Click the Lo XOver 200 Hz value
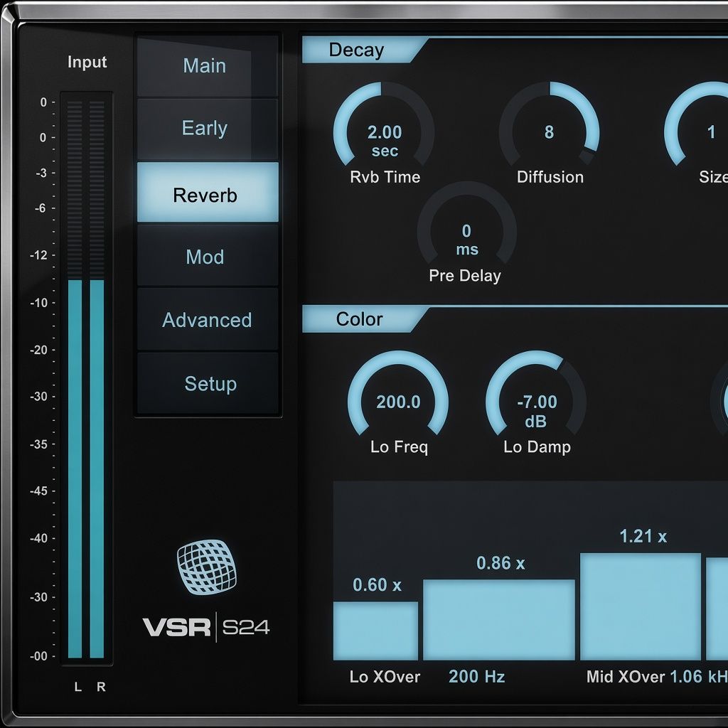This screenshot has width=728, height=728. pyautogui.click(x=476, y=677)
